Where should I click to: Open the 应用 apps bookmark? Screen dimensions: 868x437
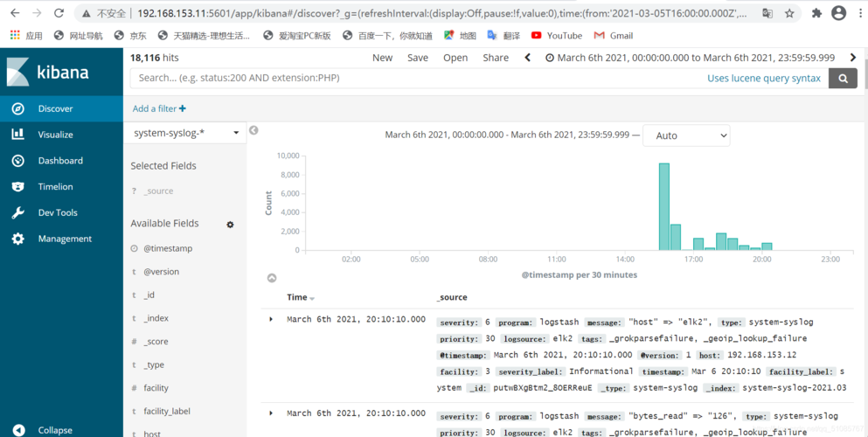tap(26, 36)
